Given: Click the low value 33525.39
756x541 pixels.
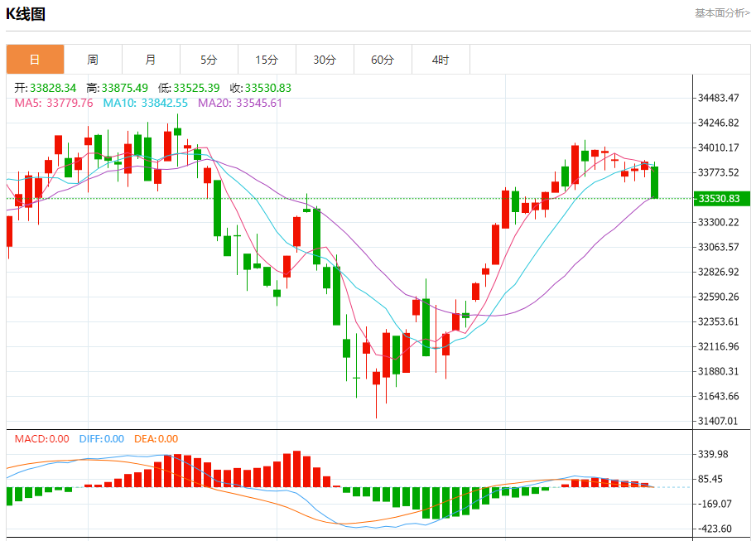Looking at the screenshot, I should point(196,88).
